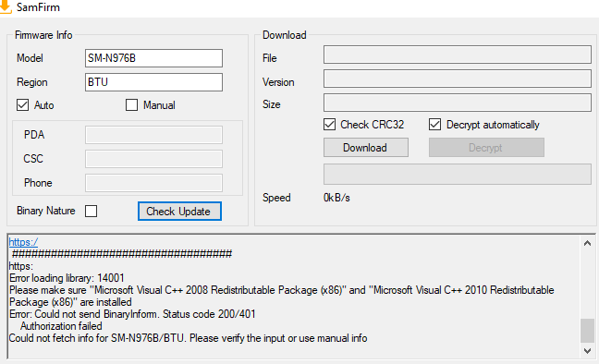Click the download progress bar

pos(458,175)
